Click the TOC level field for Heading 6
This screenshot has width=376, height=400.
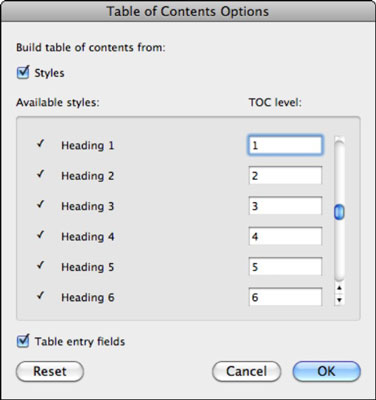coord(285,297)
